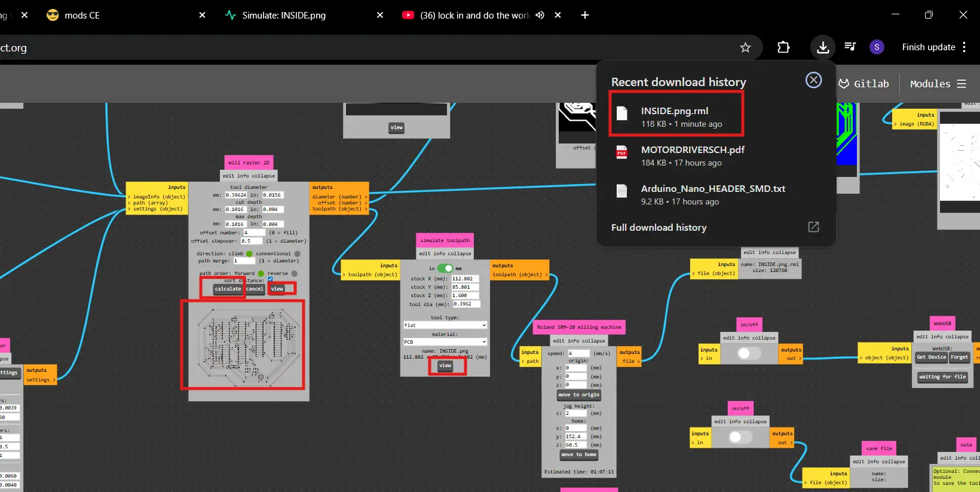Open the browser Extensions puzzle icon
This screenshot has width=980, height=492.
783,47
